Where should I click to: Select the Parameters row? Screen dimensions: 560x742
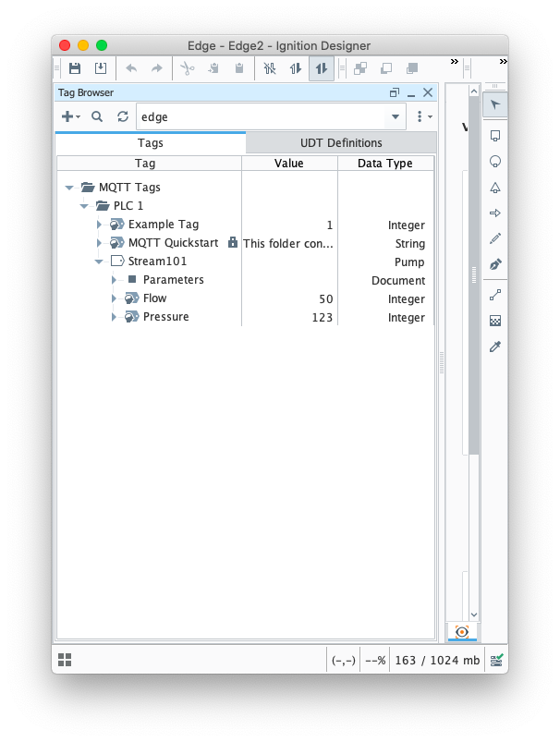173,280
